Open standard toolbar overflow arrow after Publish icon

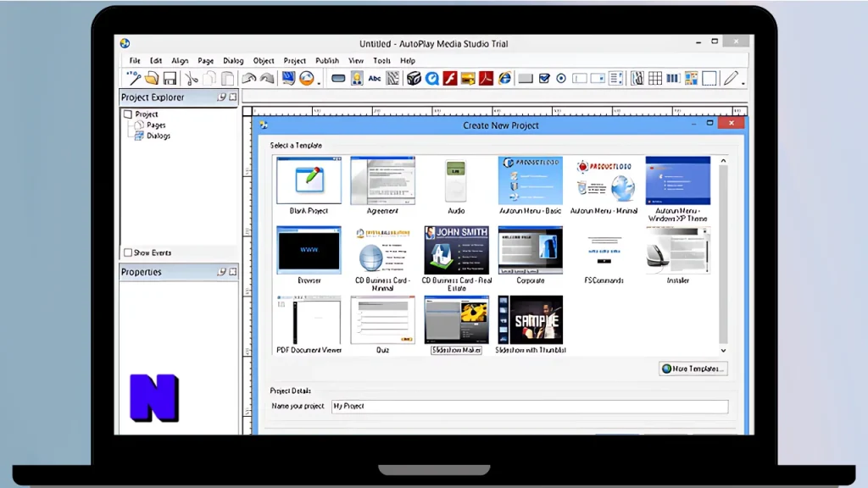point(320,82)
